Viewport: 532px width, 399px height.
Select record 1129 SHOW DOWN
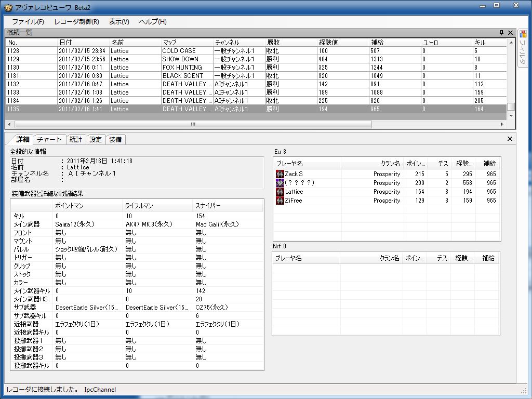[256, 59]
